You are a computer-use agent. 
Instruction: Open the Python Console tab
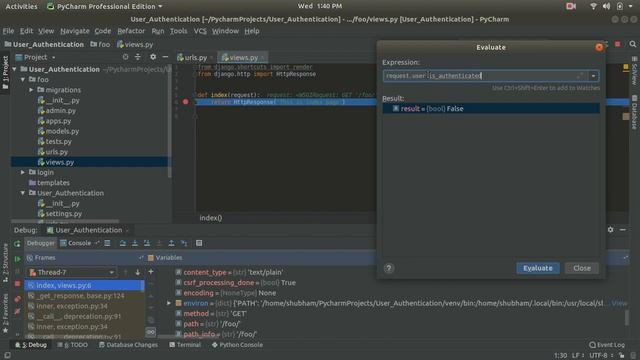(x=237, y=345)
